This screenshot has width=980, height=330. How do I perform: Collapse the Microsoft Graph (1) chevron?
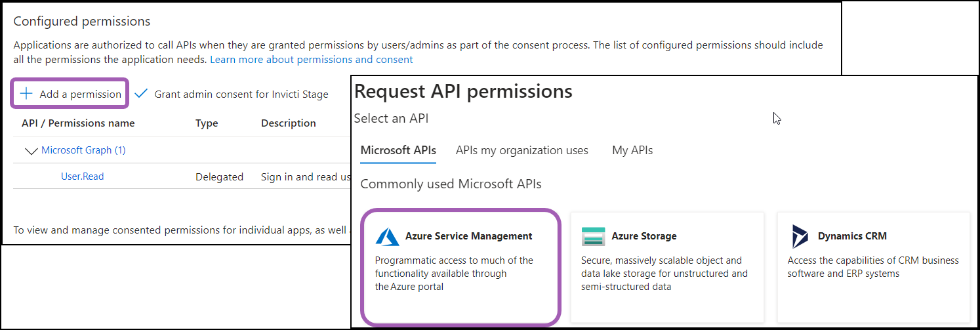click(31, 150)
